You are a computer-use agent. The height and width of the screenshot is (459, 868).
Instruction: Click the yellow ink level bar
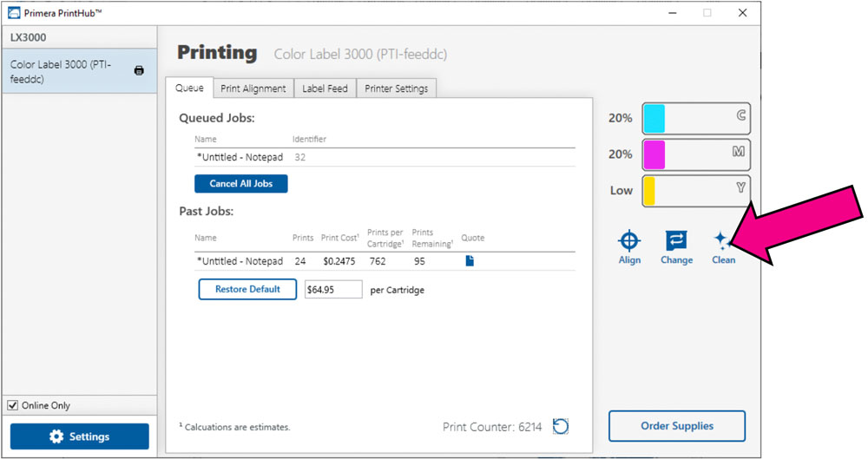[696, 191]
